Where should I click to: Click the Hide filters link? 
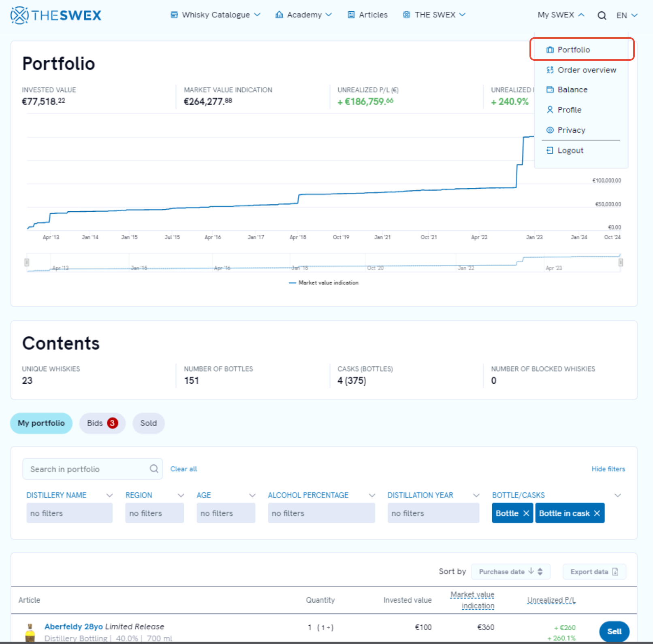pyautogui.click(x=608, y=469)
